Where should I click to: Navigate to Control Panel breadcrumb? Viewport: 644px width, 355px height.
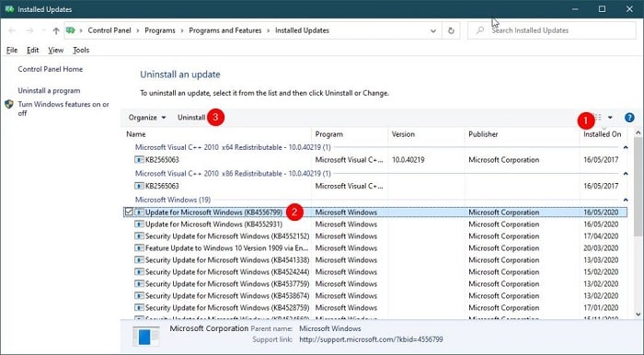(109, 30)
